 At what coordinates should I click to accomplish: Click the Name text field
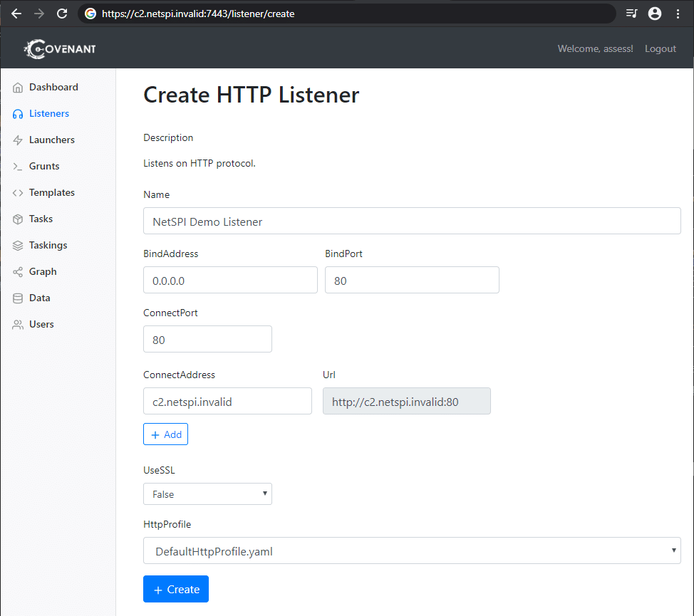(412, 221)
